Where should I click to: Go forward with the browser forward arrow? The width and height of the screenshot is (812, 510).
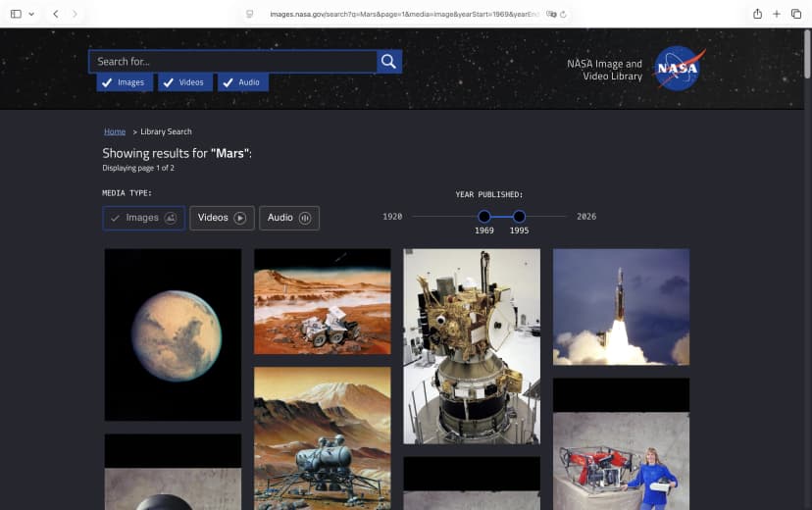(75, 14)
